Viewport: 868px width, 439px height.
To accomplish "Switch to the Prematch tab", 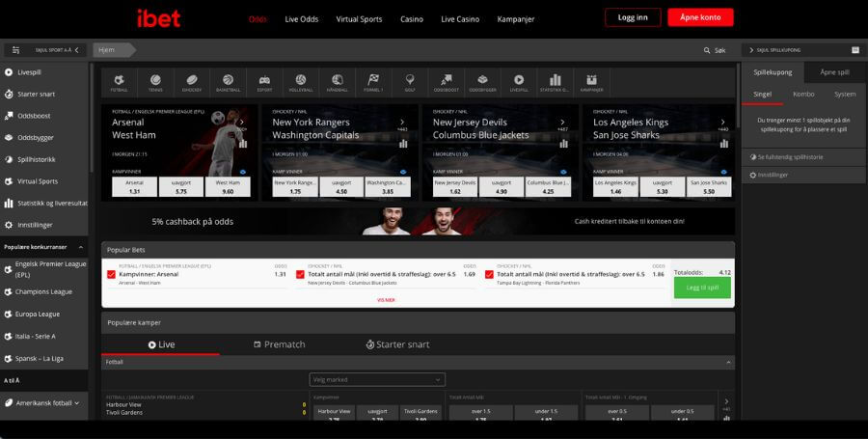I will (x=280, y=344).
